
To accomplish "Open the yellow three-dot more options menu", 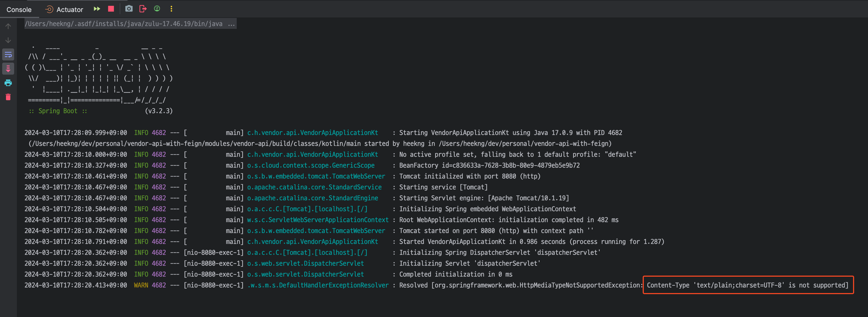I will pos(171,9).
